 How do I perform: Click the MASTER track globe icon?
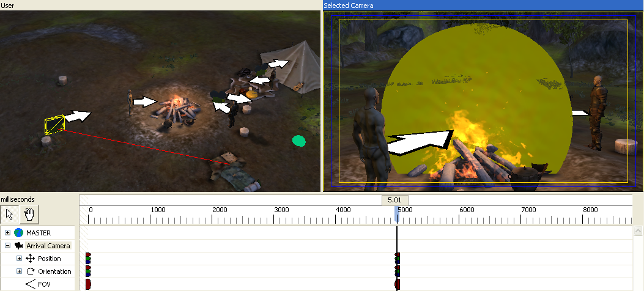[x=18, y=233]
